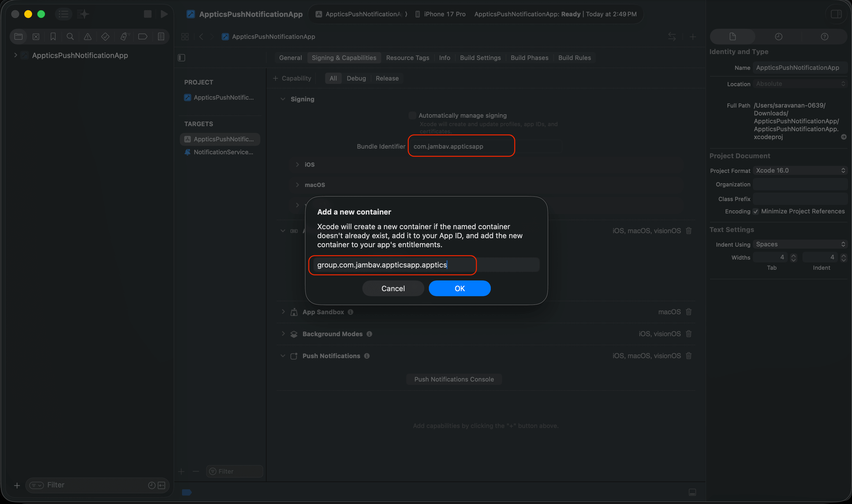The image size is (852, 504).
Task: Open the Bookmark navigator icon
Action: tap(53, 37)
